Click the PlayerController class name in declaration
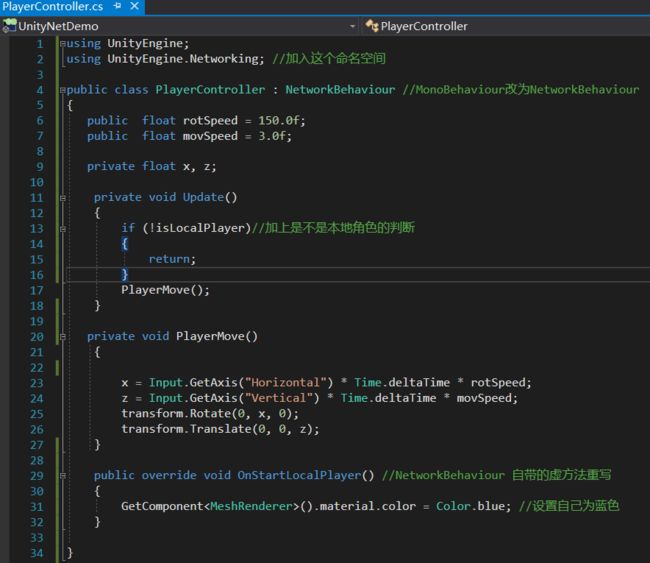The image size is (650, 563). (210, 90)
